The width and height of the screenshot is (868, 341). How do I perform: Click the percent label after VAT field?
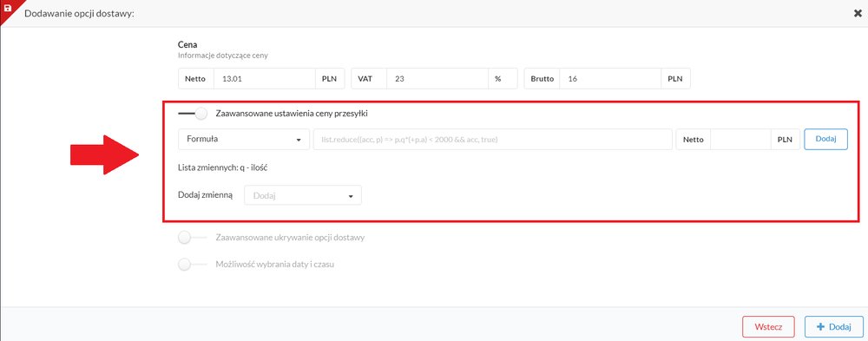[x=497, y=79]
